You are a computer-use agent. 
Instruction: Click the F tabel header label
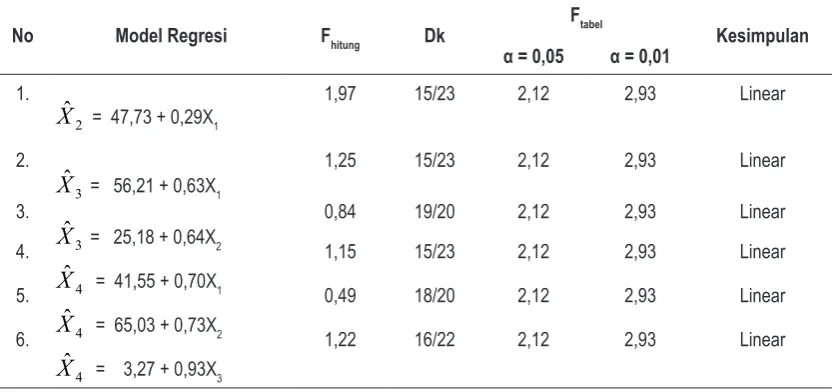tap(586, 17)
